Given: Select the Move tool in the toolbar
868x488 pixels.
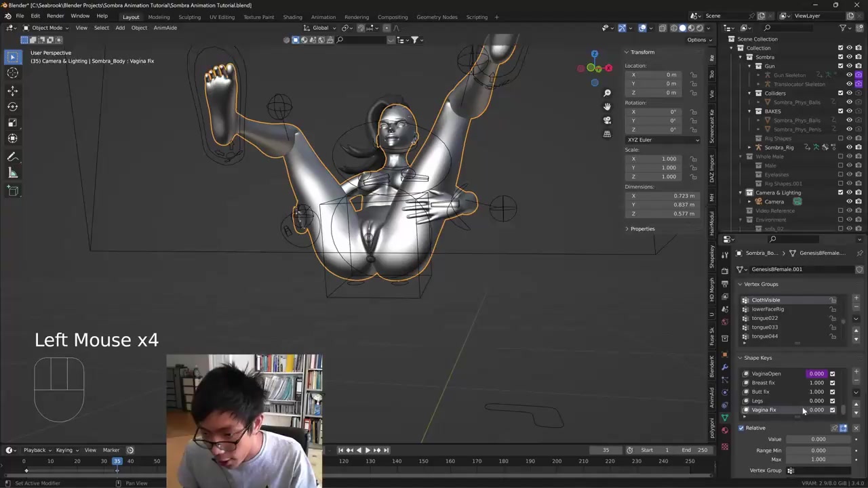Looking at the screenshot, I should [12, 90].
